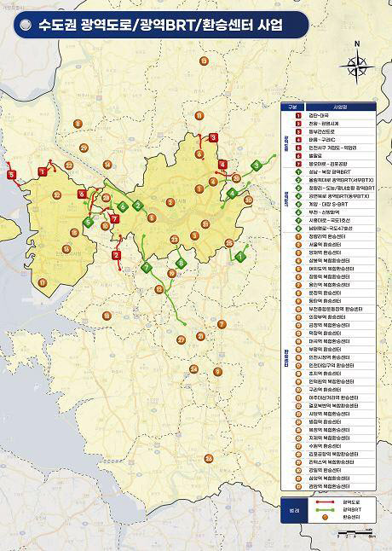Click orange marker 18 on the map

(x=107, y=316)
